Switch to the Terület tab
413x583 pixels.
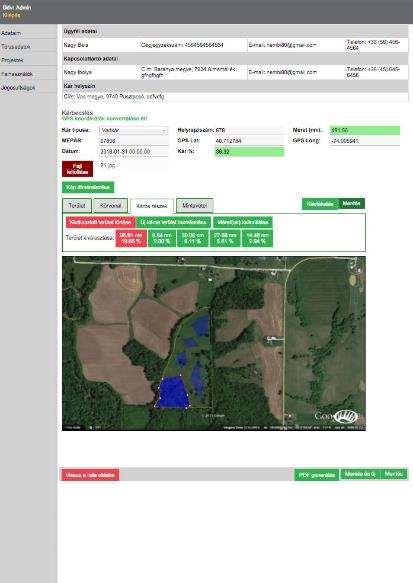click(x=77, y=205)
